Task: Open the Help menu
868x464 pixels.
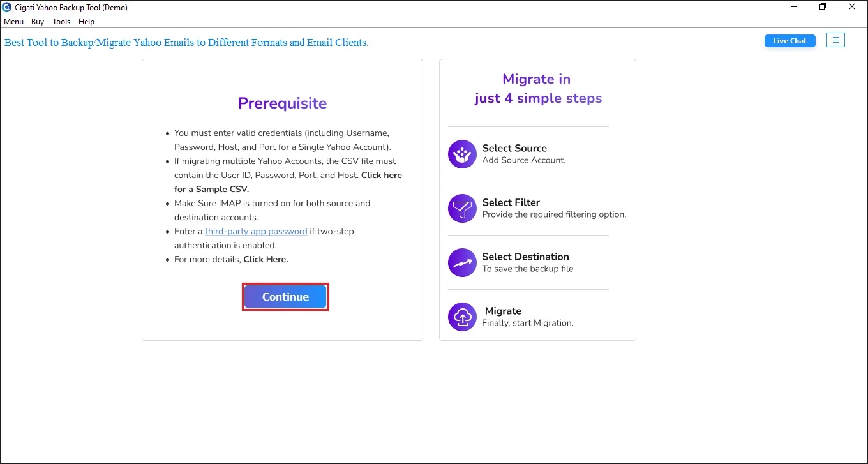Action: [x=86, y=22]
